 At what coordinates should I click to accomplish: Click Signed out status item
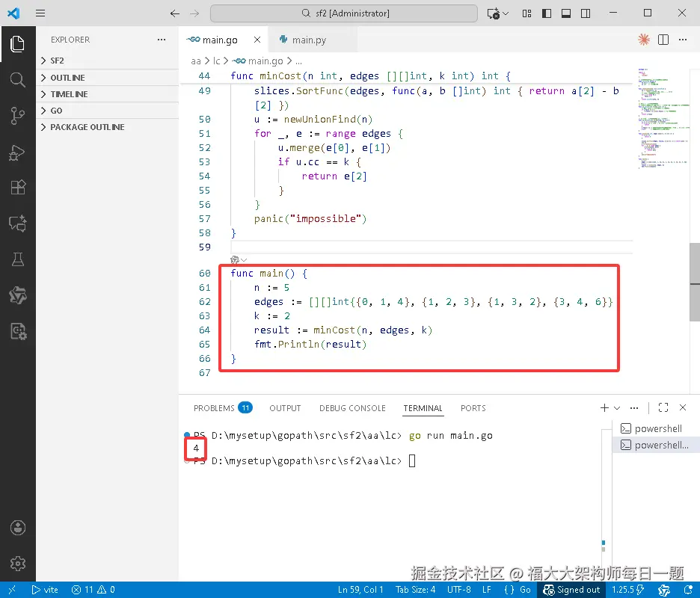click(x=571, y=590)
